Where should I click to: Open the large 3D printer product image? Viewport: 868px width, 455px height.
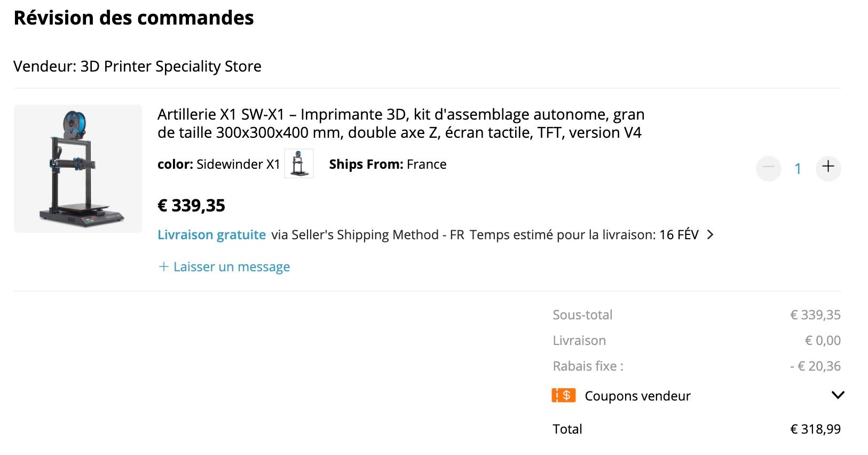pos(78,169)
